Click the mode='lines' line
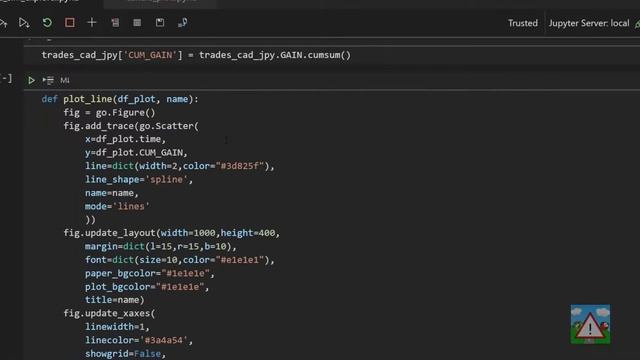 click(117, 207)
